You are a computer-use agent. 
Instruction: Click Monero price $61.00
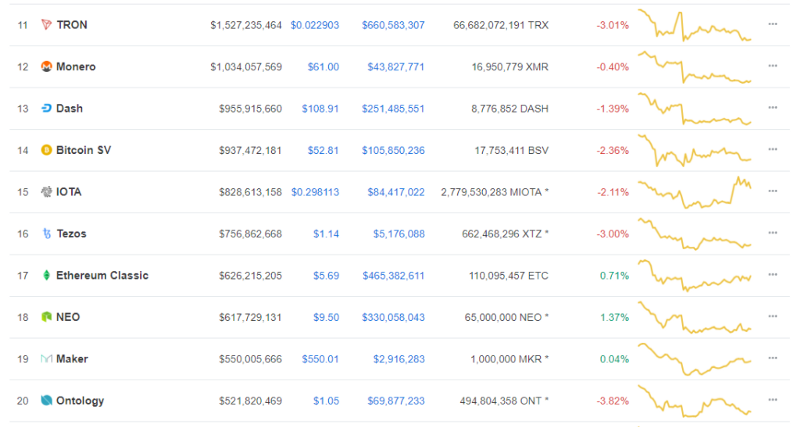coord(323,67)
